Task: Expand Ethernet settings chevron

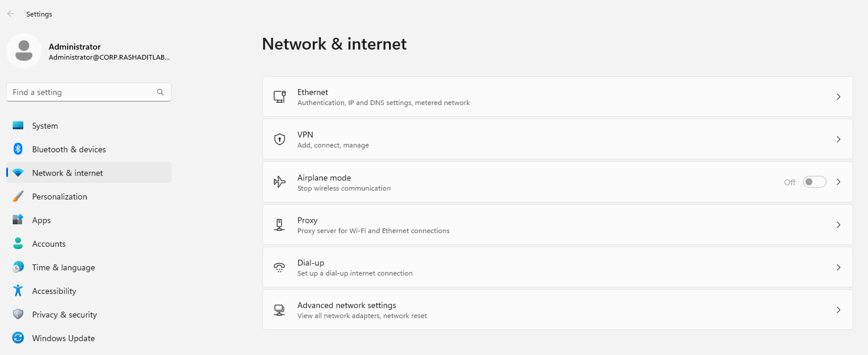Action: pyautogui.click(x=838, y=97)
